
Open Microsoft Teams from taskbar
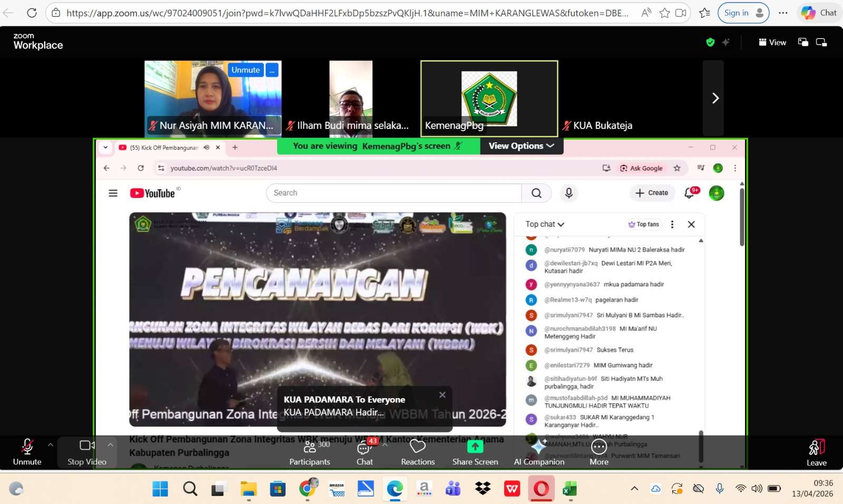pyautogui.click(x=453, y=489)
